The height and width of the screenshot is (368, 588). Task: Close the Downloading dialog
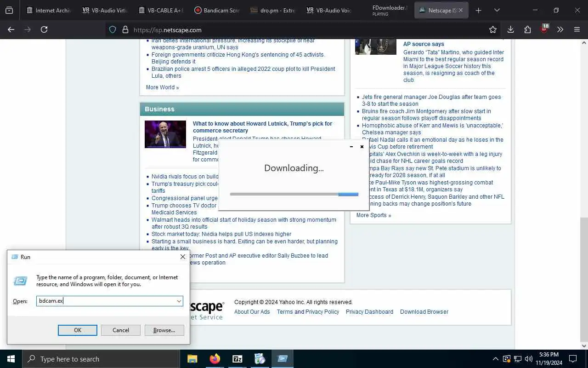click(x=362, y=147)
